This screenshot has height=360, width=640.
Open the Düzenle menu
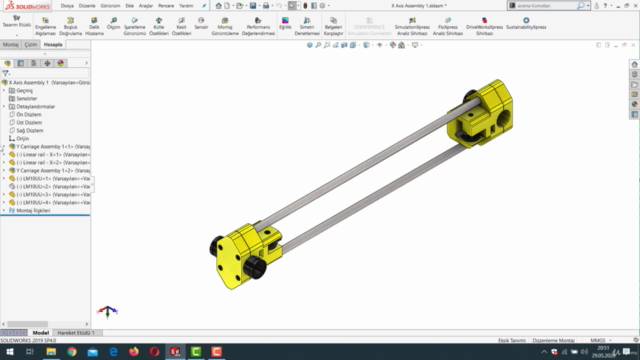87,6
